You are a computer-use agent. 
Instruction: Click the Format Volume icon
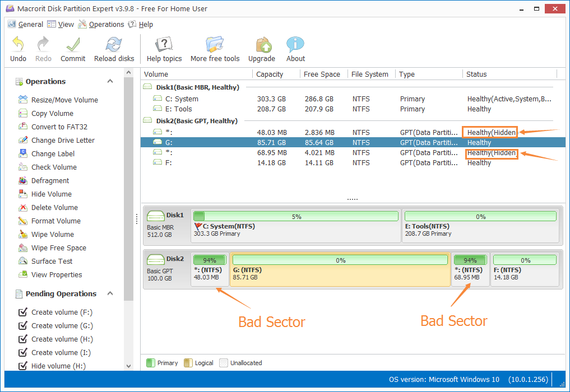(x=23, y=221)
